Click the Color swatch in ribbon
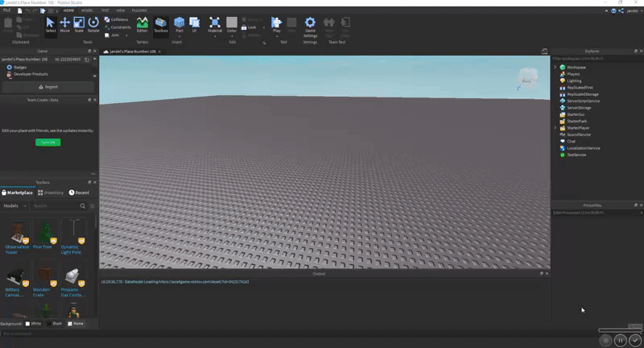644x348 pixels. click(x=232, y=23)
